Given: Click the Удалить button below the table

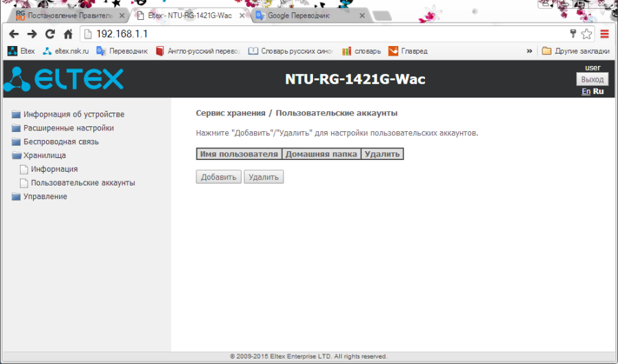Looking at the screenshot, I should click(264, 177).
